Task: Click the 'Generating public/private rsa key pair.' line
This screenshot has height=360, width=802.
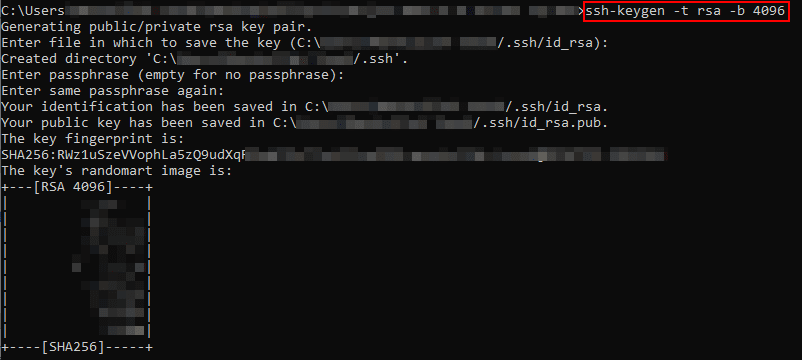Action: pyautogui.click(x=157, y=27)
